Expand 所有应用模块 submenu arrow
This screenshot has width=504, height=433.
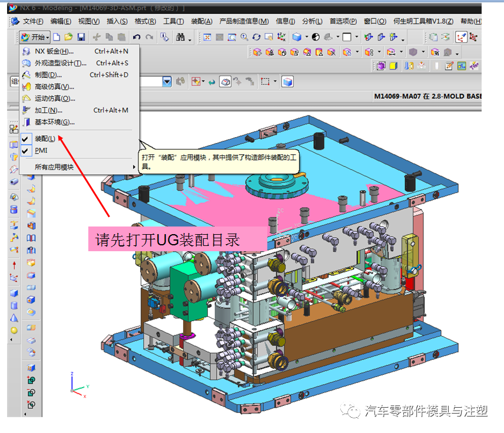[134, 167]
